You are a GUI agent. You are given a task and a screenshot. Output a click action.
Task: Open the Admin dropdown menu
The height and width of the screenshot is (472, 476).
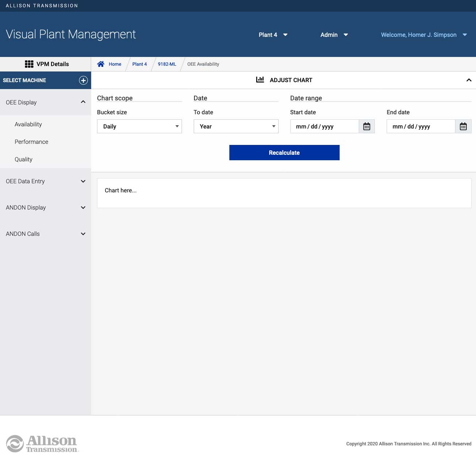(x=334, y=35)
